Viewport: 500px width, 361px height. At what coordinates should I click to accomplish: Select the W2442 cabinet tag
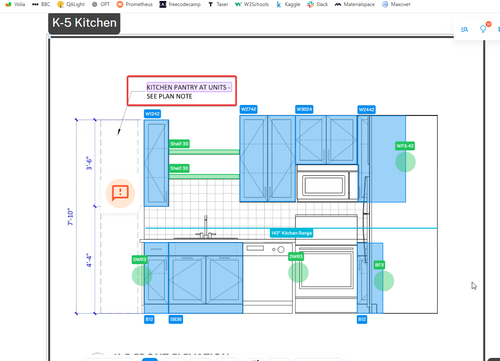pos(366,110)
